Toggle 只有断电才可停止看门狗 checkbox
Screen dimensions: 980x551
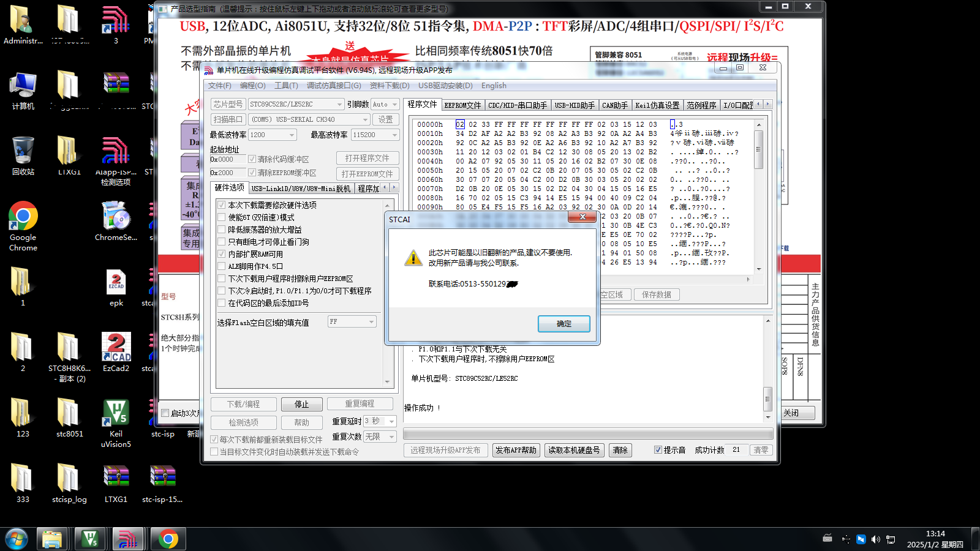[222, 242]
